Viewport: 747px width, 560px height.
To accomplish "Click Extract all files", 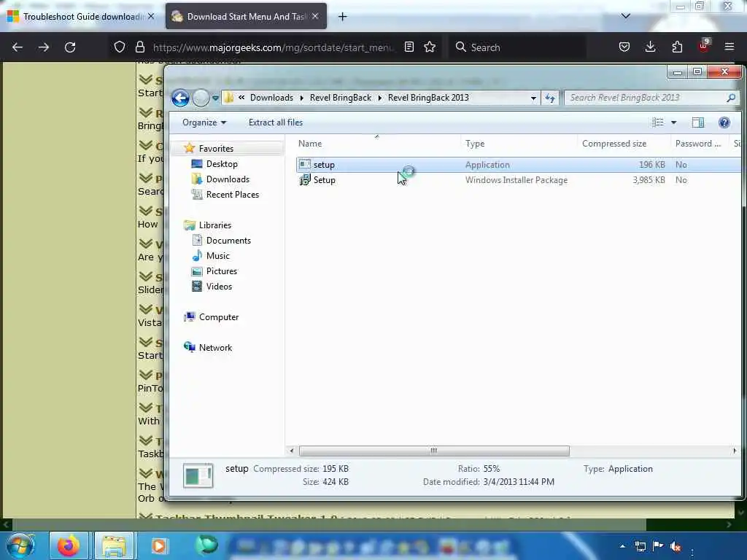I will [x=275, y=122].
